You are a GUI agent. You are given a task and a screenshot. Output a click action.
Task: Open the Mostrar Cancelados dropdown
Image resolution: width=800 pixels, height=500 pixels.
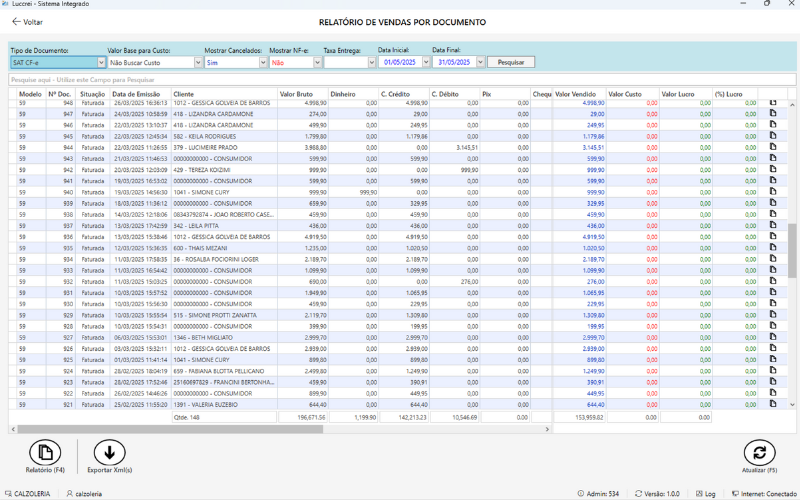tap(263, 62)
